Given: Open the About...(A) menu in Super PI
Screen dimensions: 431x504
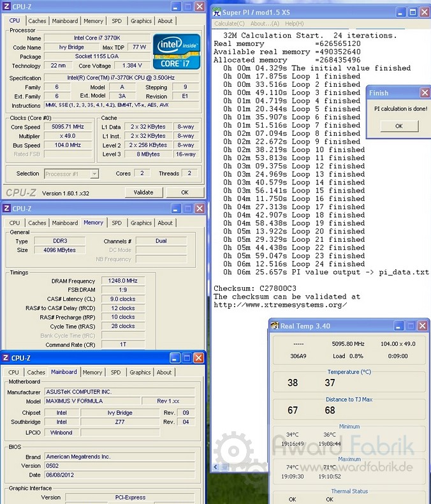Looking at the screenshot, I should tap(266, 24).
